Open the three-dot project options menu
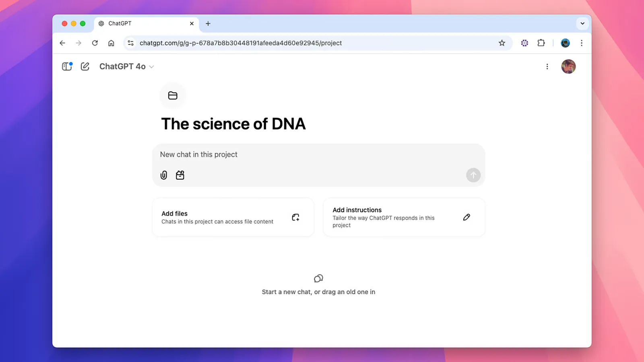Viewport: 644px width, 362px height. [547, 66]
